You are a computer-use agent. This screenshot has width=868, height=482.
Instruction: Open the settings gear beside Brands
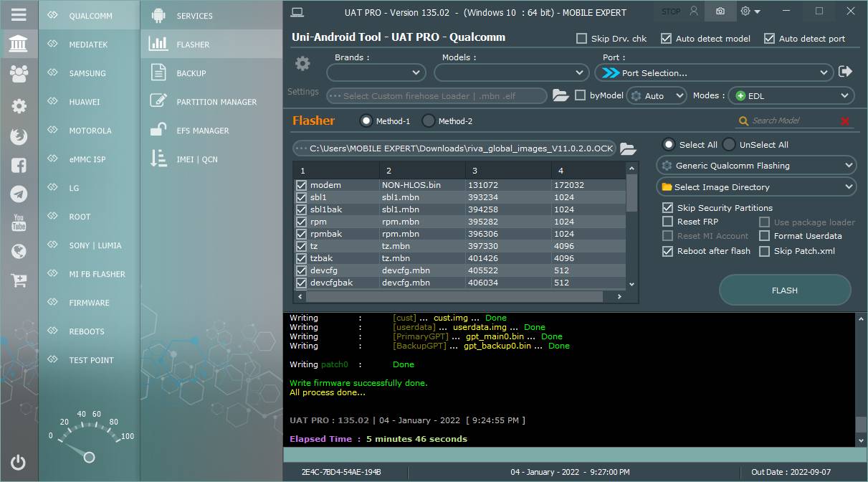302,64
